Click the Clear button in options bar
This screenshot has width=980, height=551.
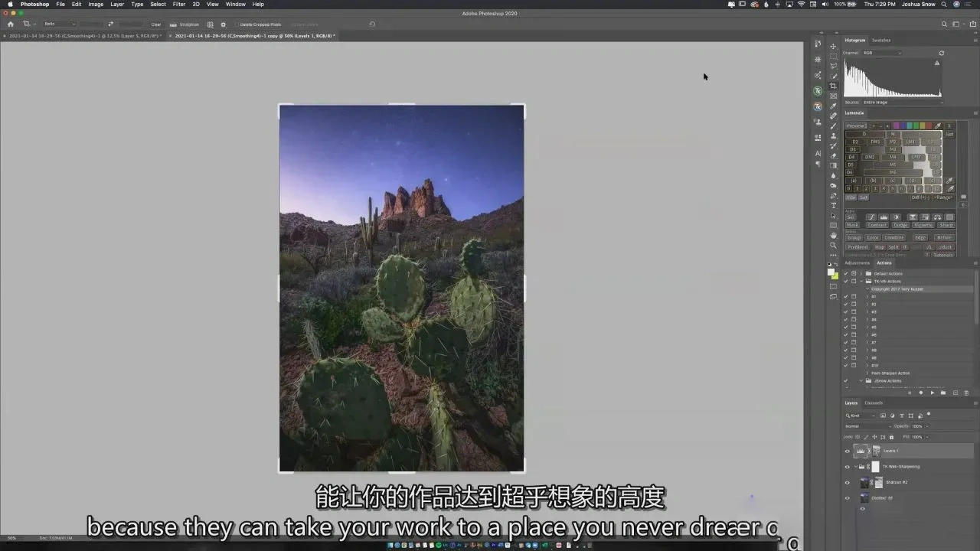point(156,24)
